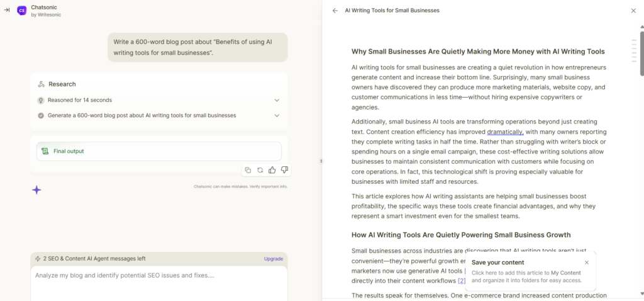Click heading Why Small Businesses Are Quietly Making

coord(478,52)
